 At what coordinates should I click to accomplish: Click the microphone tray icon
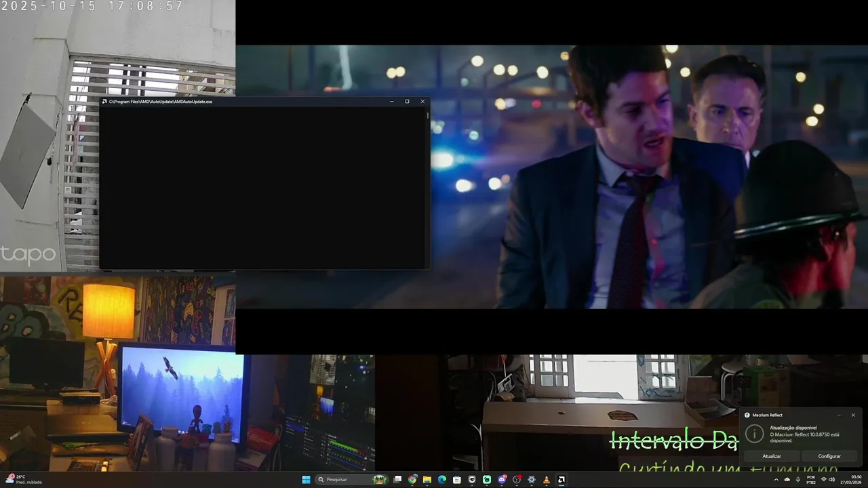point(797,480)
